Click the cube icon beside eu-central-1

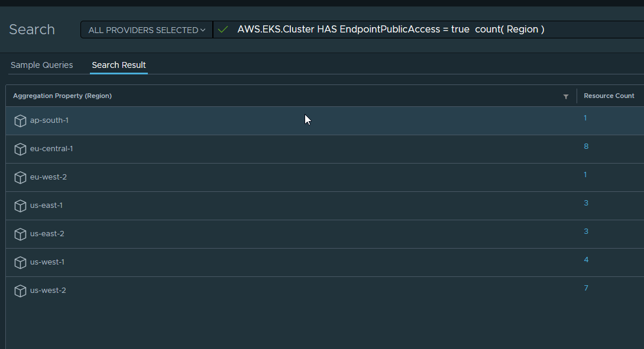21,149
